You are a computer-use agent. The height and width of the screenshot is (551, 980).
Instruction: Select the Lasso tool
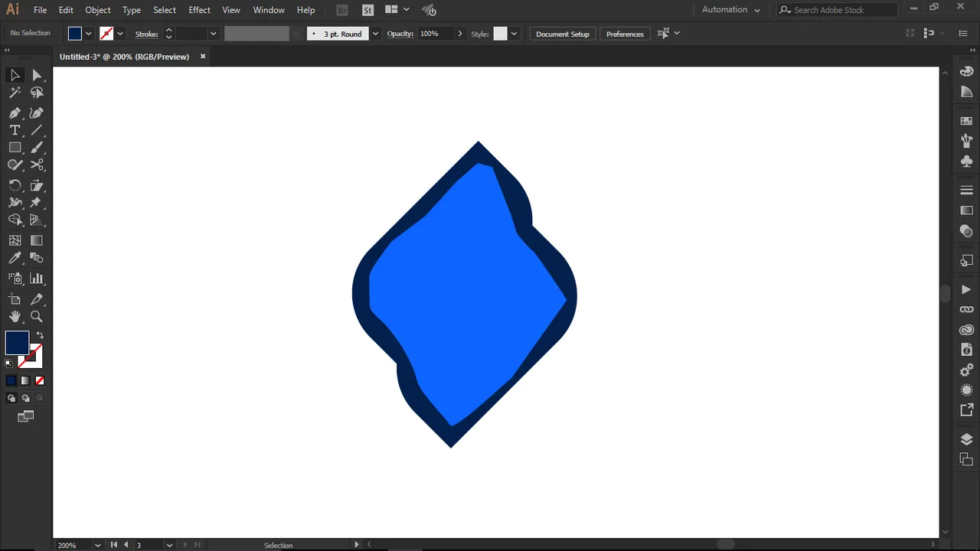[x=37, y=93]
